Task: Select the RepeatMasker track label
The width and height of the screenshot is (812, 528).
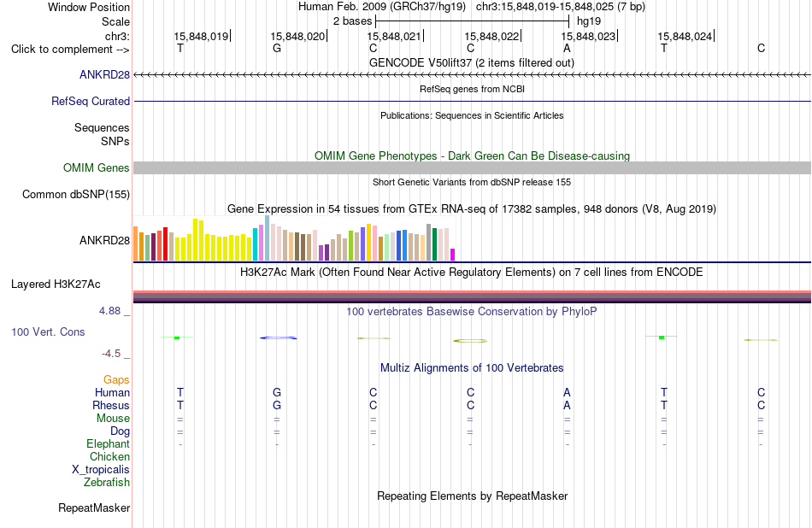Action: pos(94,507)
